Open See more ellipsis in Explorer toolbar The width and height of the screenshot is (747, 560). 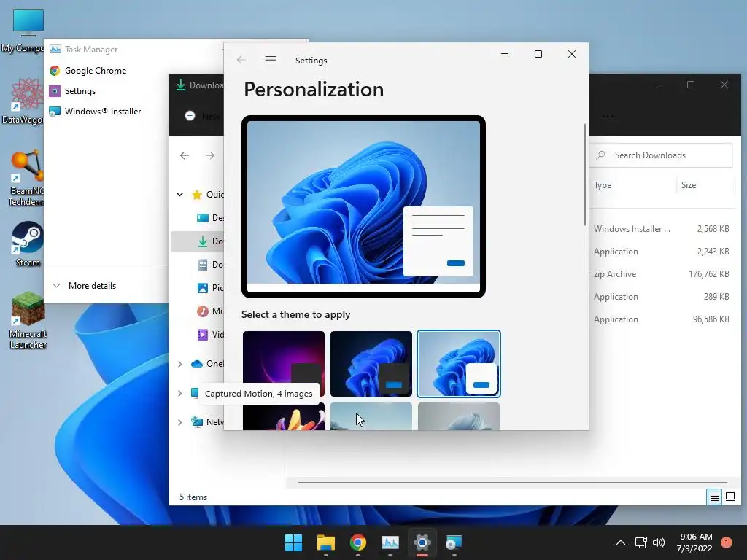(x=608, y=116)
